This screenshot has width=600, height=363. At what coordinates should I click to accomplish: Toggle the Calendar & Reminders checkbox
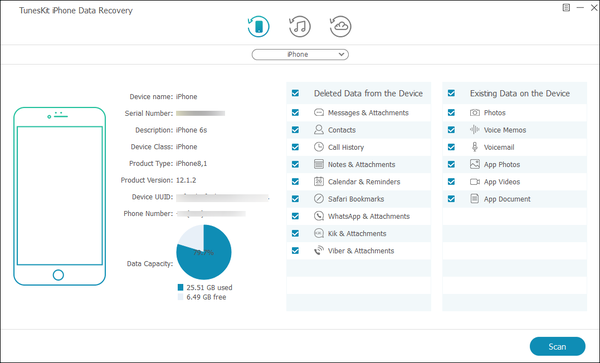click(295, 181)
